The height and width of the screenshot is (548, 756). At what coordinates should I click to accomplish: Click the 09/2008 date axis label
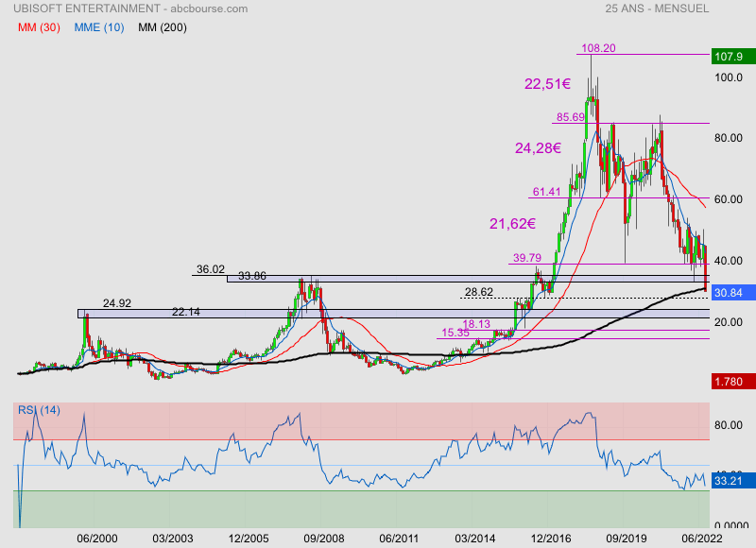click(324, 539)
